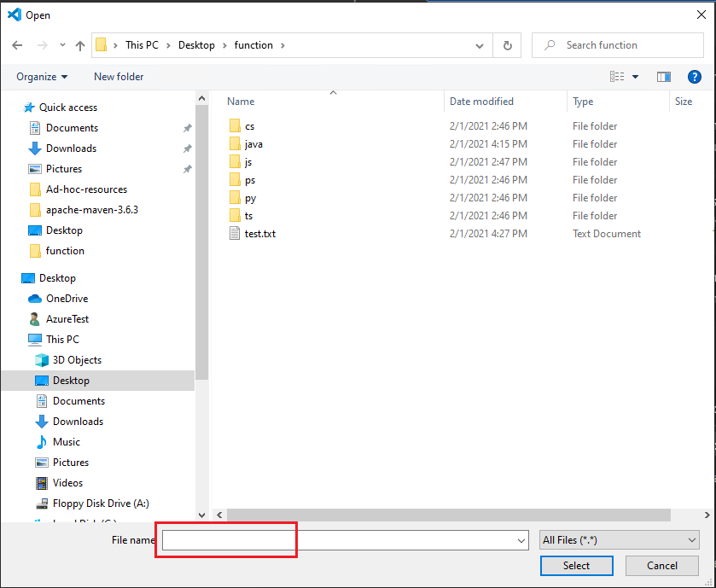Click the New folder button

118,76
